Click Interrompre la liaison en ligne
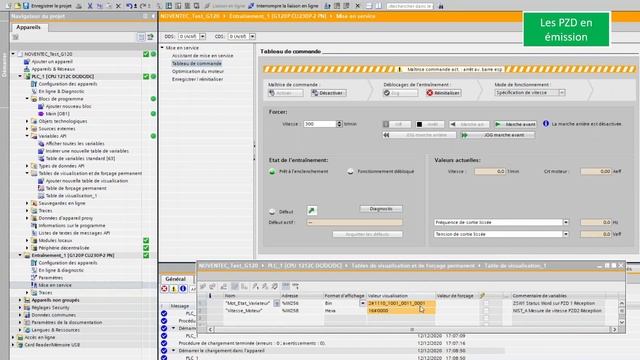Screen dimensions: 640x360 [x=283, y=6]
